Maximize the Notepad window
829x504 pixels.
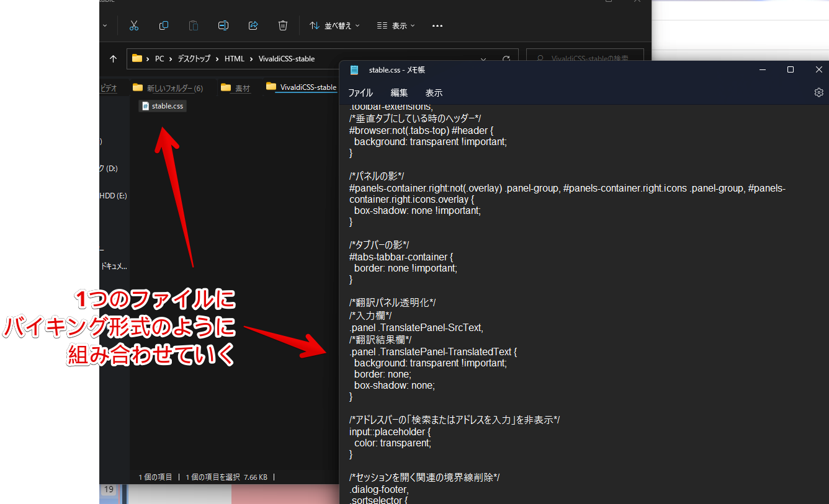(791, 70)
